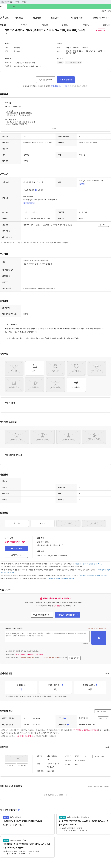Viewport: 111px width, 868px height.
Task: Click the 채용시까지 status badge
Action: coord(101,30)
